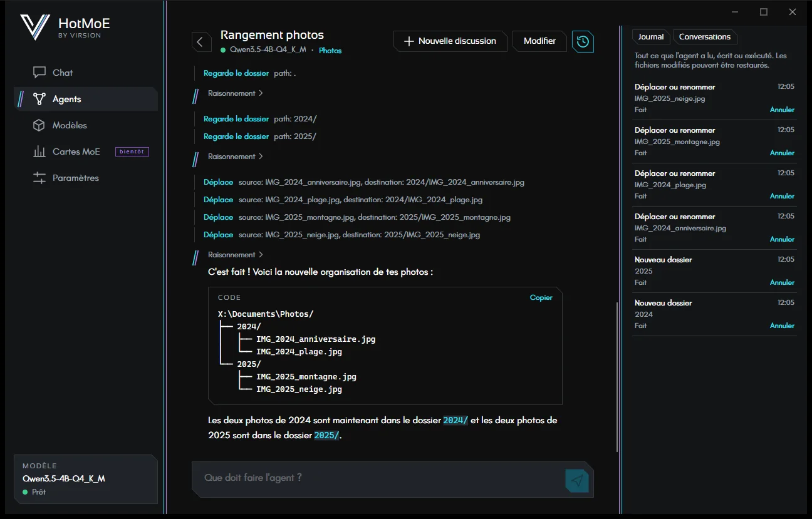
Task: Click the chat area vertical scrollbar
Action: pos(617,376)
